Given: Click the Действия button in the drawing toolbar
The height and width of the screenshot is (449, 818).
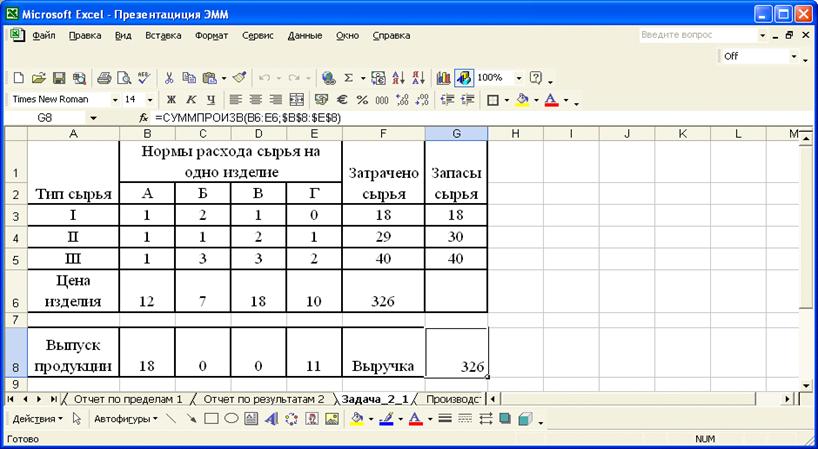Looking at the screenshot, I should click(x=37, y=418).
